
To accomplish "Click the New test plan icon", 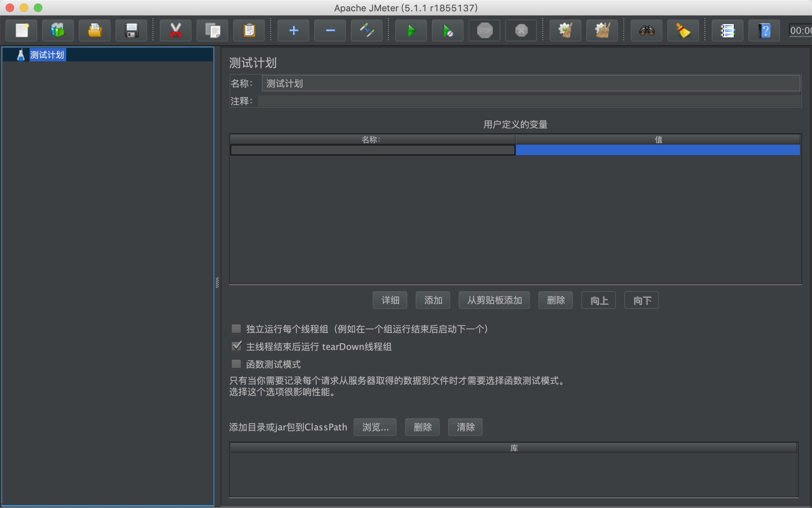I will coord(22,30).
